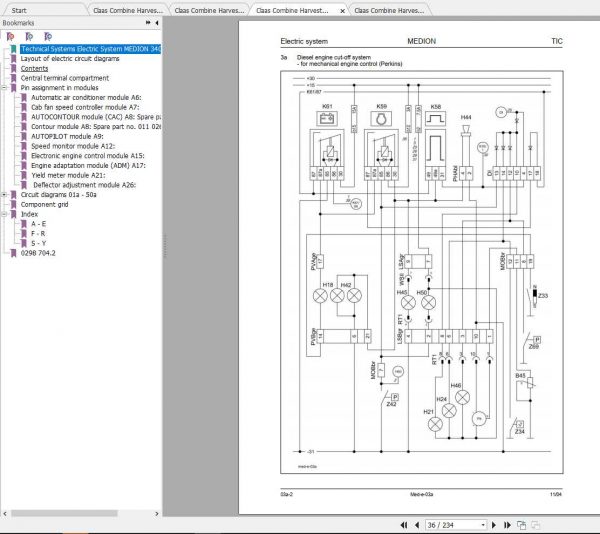Go to previous page
Viewport: 600px width, 534px height.
[x=417, y=525]
